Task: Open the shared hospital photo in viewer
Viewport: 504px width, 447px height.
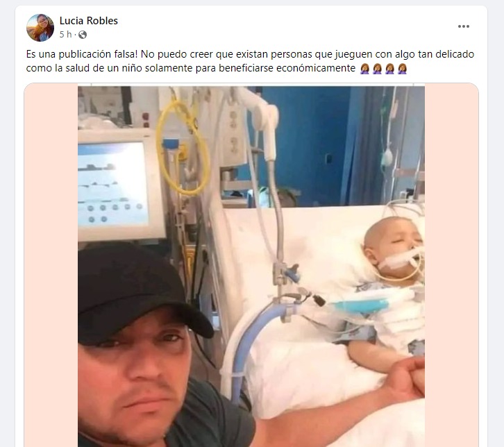Action: pos(251,265)
